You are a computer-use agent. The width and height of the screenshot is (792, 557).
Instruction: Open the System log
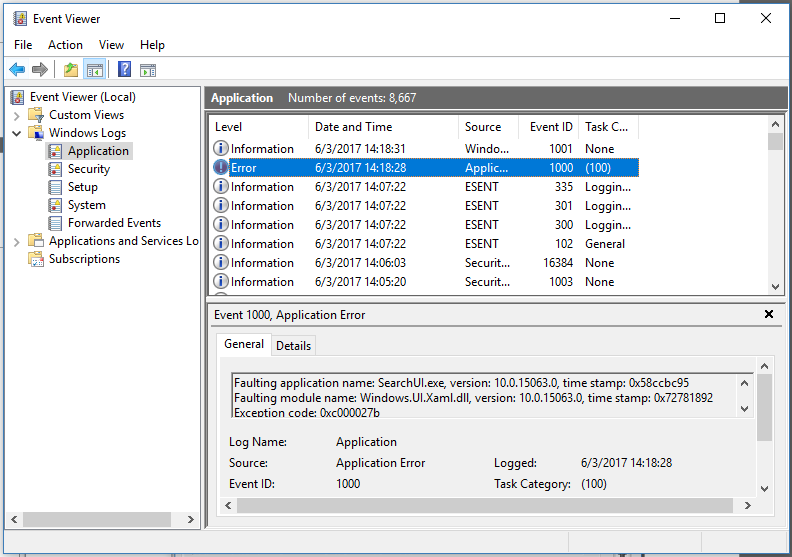coord(87,205)
